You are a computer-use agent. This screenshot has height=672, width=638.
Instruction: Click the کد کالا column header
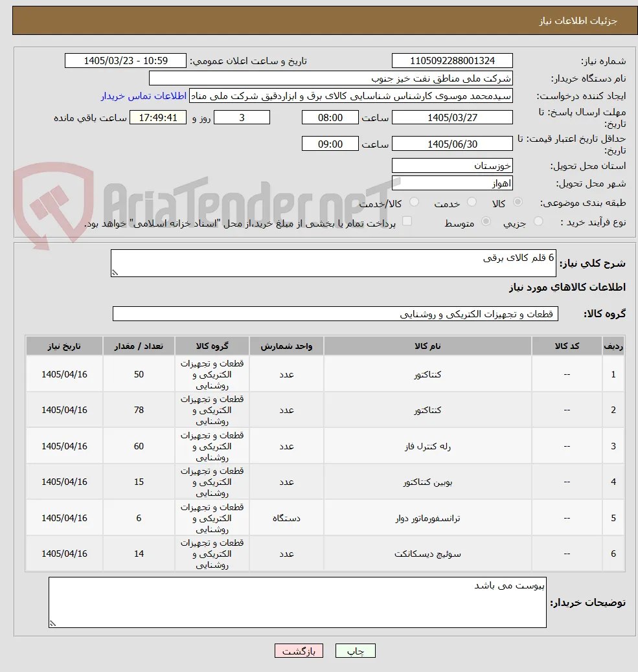coord(567,346)
